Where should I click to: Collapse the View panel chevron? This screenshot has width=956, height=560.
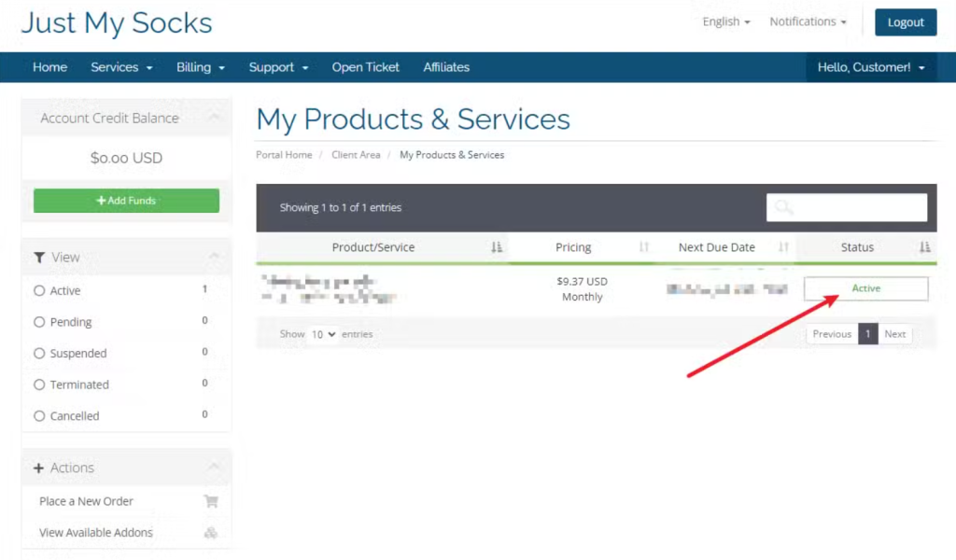tap(214, 258)
